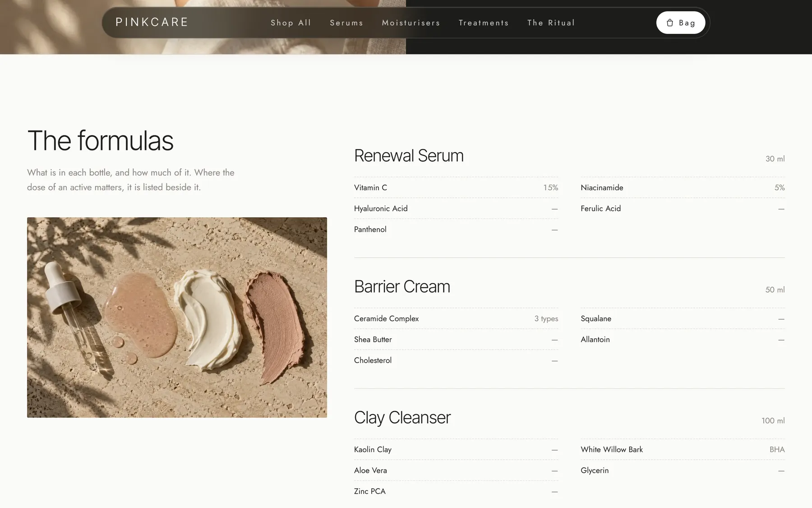Navigate to Moisturisers
The height and width of the screenshot is (508, 812).
411,23
